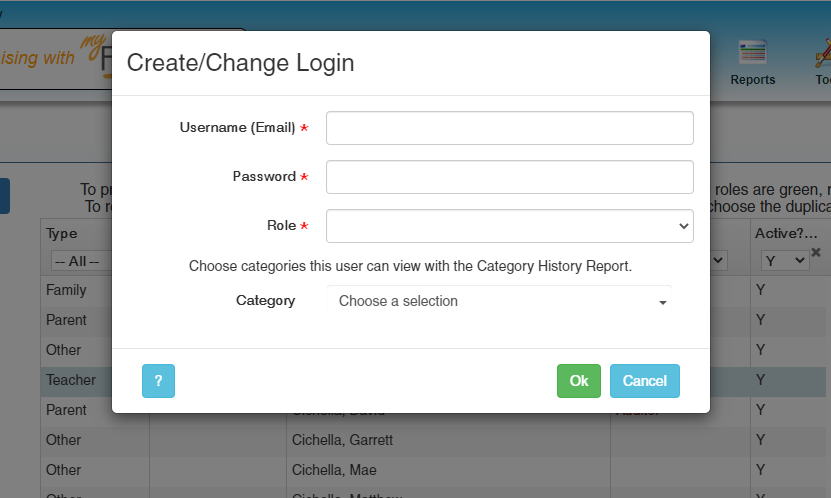
Task: Expand the Category 'Choose a selection' dropdown
Action: click(500, 301)
